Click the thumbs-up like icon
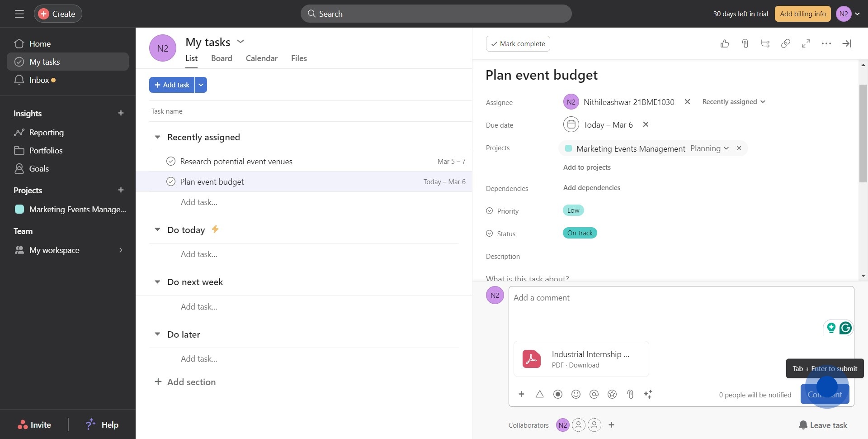868x439 pixels. (x=725, y=43)
